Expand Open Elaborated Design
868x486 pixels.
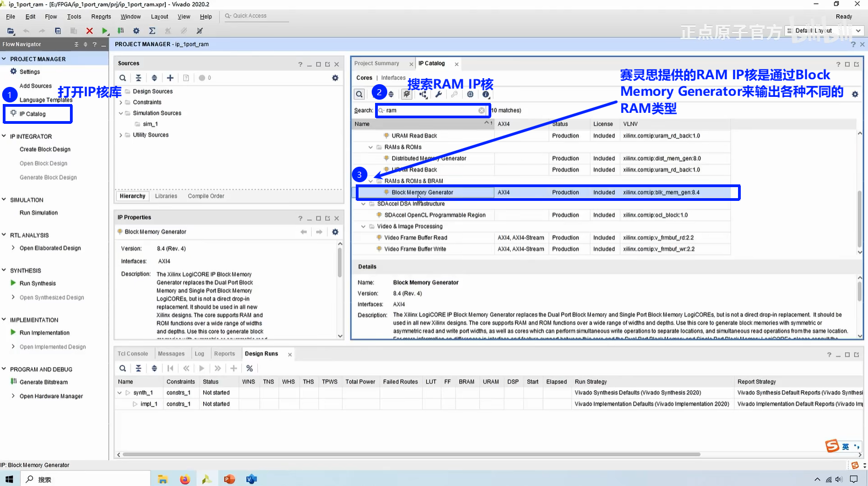click(13, 248)
